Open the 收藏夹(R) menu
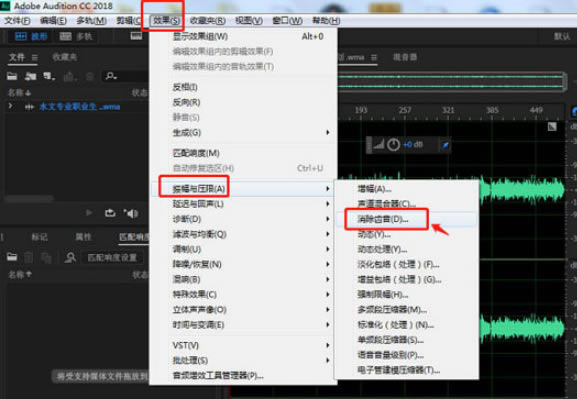Image resolution: width=577 pixels, height=399 pixels. (x=208, y=21)
